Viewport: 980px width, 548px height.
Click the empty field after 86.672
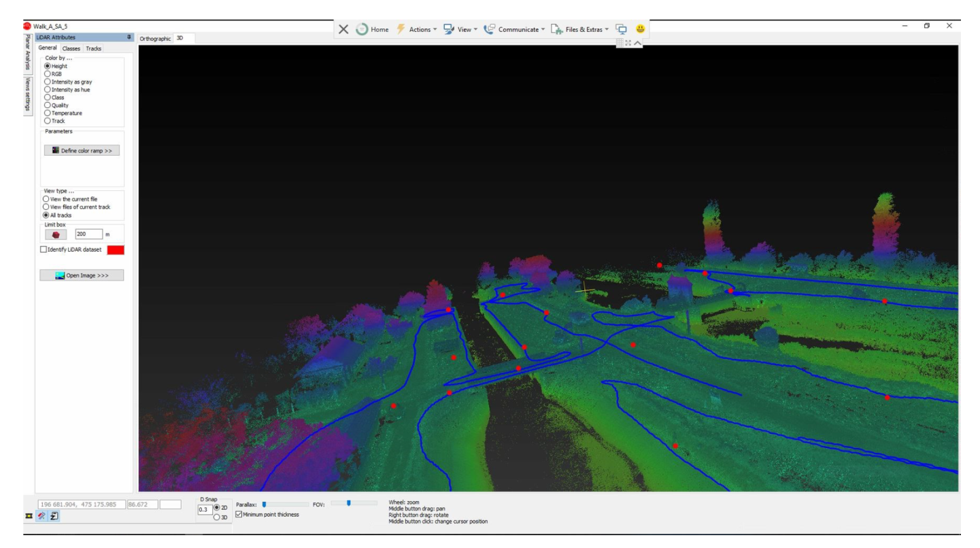pyautogui.click(x=170, y=504)
